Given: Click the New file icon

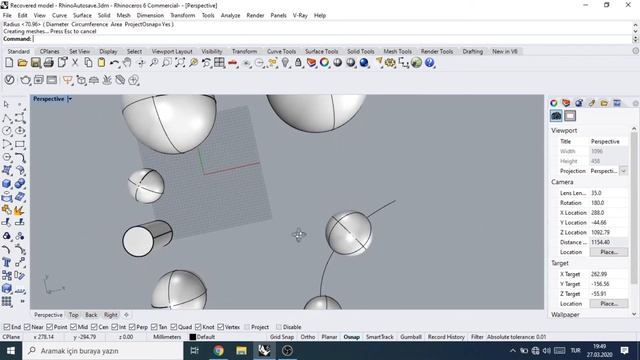Looking at the screenshot, I should [x=9, y=62].
